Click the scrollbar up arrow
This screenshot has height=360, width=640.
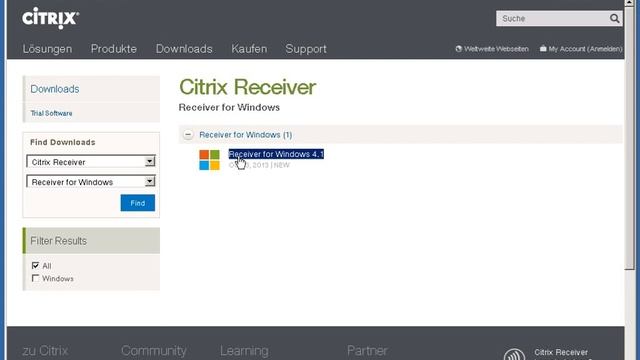(x=629, y=3)
